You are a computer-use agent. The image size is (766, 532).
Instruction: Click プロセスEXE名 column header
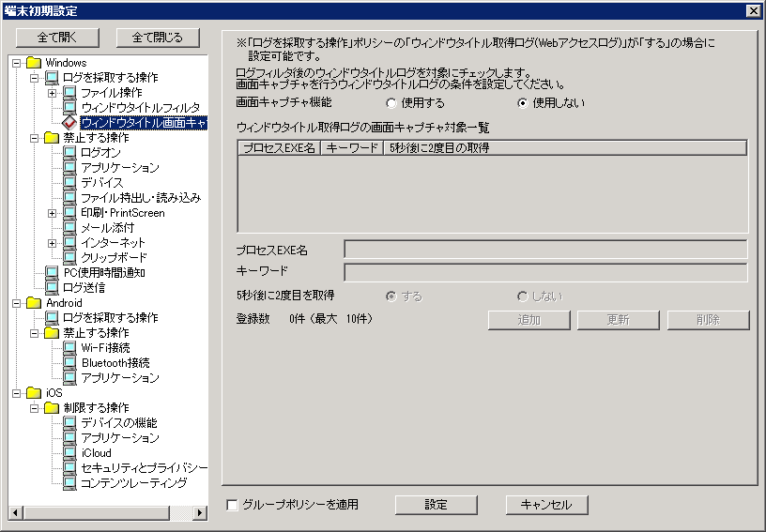pos(279,148)
